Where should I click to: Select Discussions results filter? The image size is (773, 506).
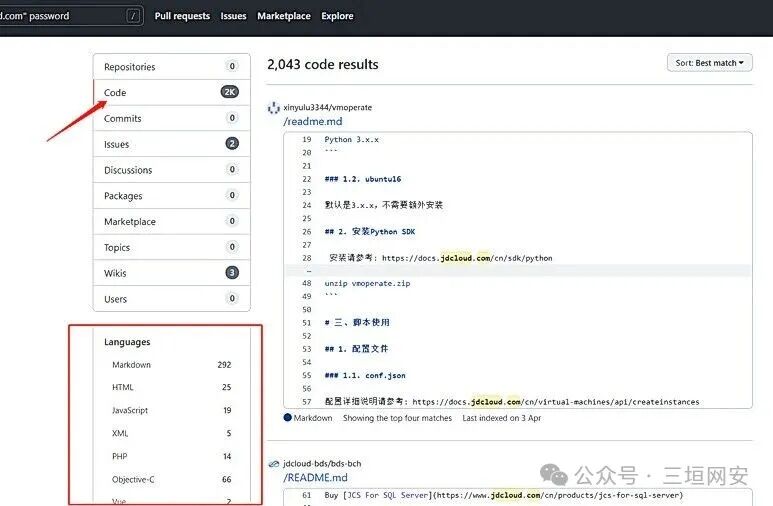coord(172,170)
